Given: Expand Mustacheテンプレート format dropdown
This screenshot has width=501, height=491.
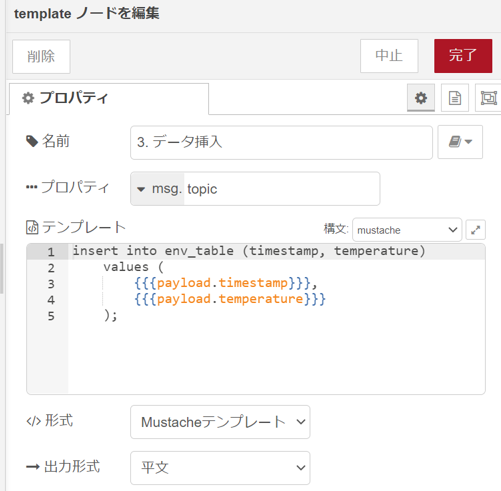Looking at the screenshot, I should click(220, 422).
